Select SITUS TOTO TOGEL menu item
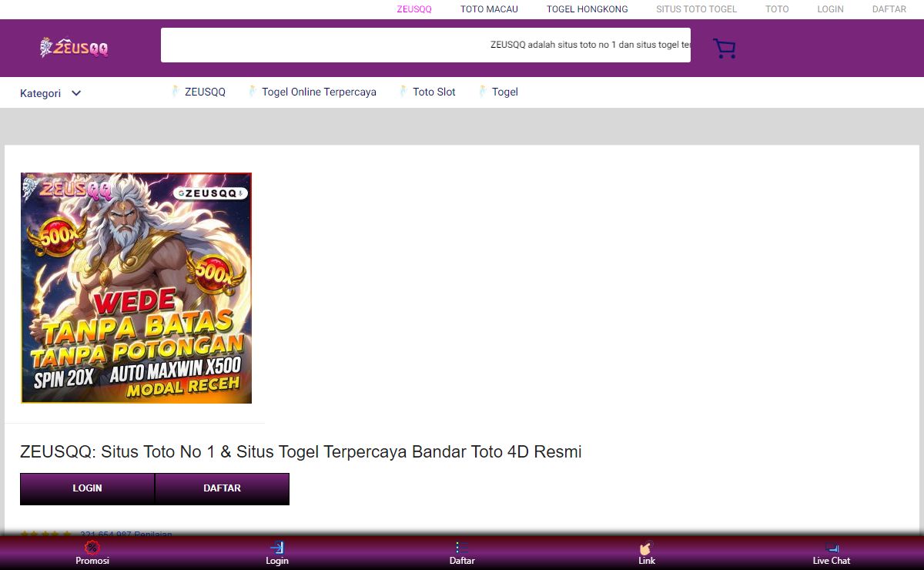 (696, 9)
